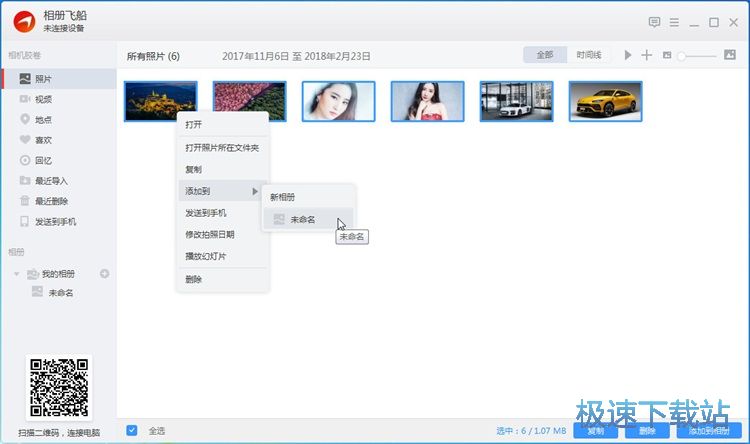Image resolution: width=750 pixels, height=444 pixels.
Task: Click the small thumbnail size icon
Action: (x=667, y=55)
